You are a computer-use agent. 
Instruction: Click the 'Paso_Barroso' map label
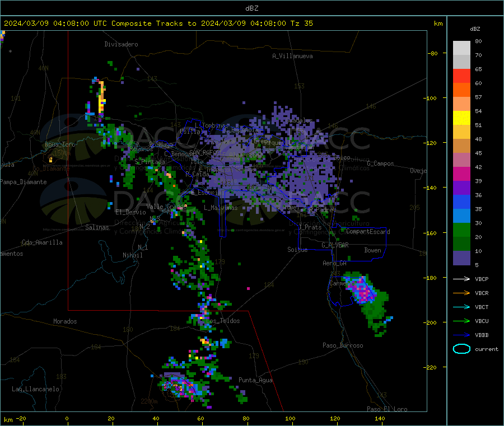pos(343,345)
